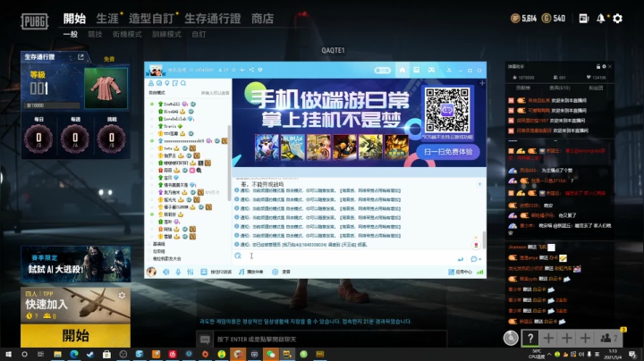Open the 試試 AI 大逃殺 banner
This screenshot has width=644, height=361.
[x=75, y=264]
